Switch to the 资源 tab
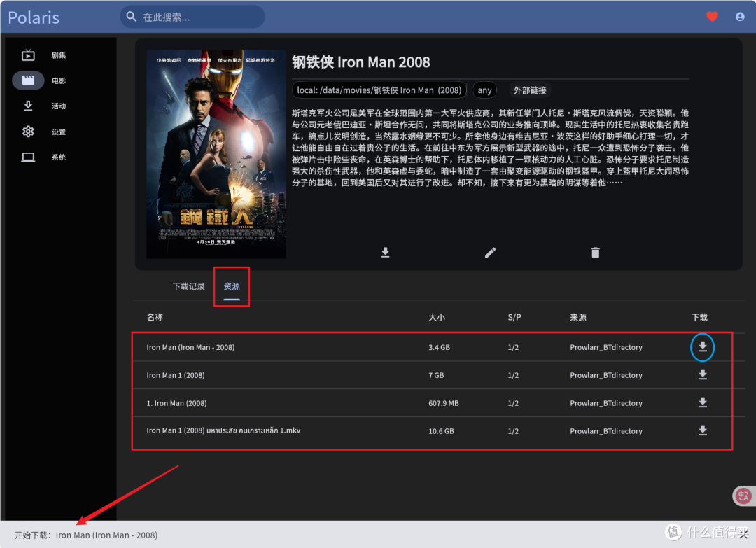This screenshot has height=548, width=756. coord(232,286)
